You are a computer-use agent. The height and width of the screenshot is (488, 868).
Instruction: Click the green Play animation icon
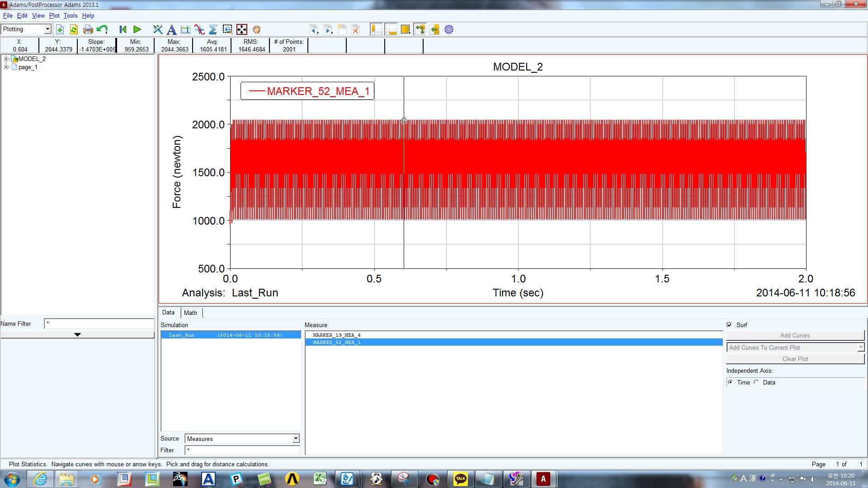pos(137,30)
